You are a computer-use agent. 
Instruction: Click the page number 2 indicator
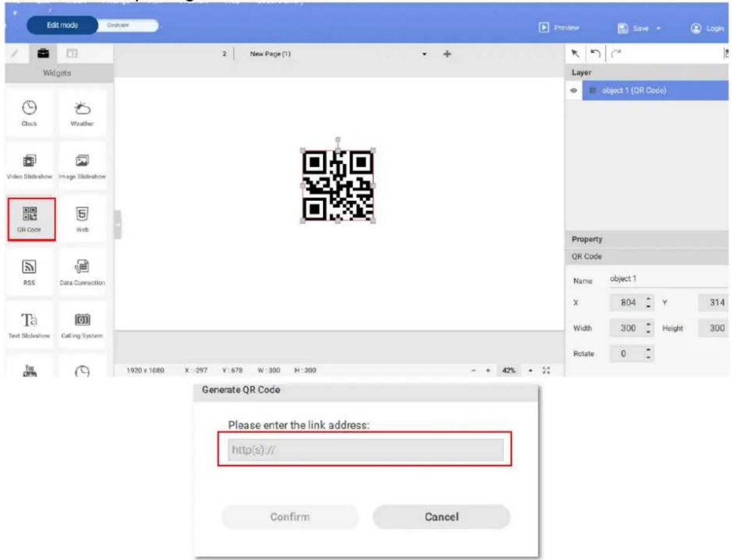(224, 54)
